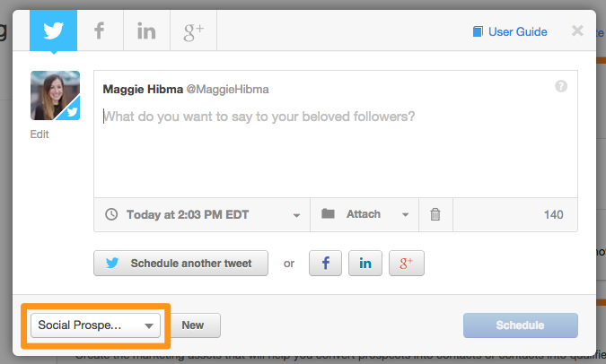Viewport: 606px width, 364px height.
Task: Open the User Guide link
Action: pyautogui.click(x=510, y=31)
